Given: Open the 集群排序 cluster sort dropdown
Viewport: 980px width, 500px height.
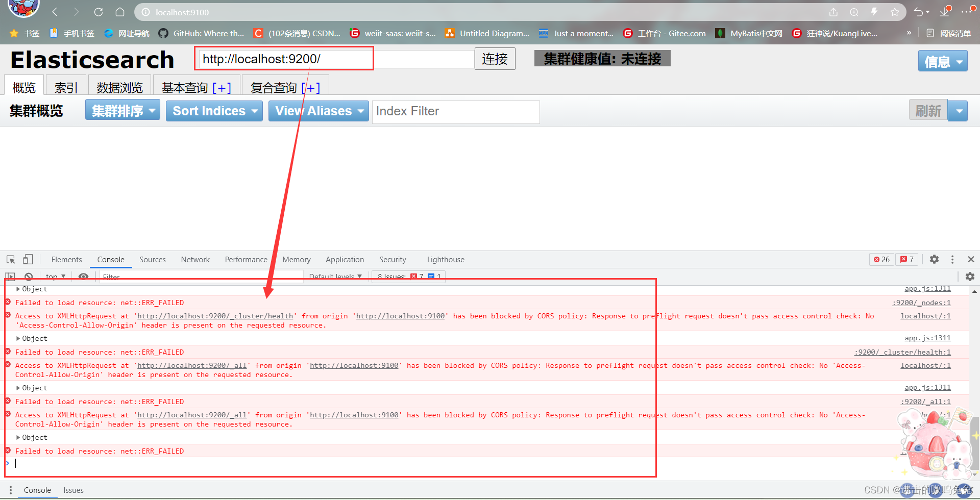Looking at the screenshot, I should (122, 111).
